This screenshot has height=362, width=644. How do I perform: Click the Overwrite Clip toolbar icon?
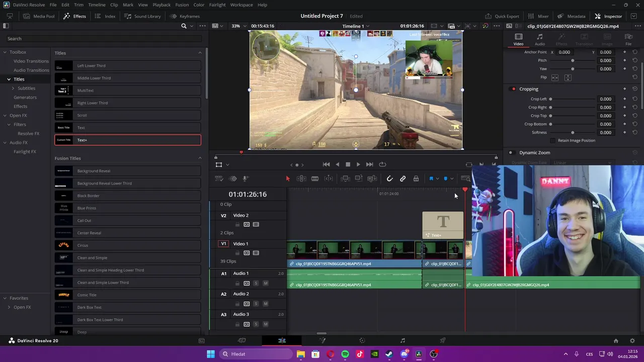pos(359,178)
